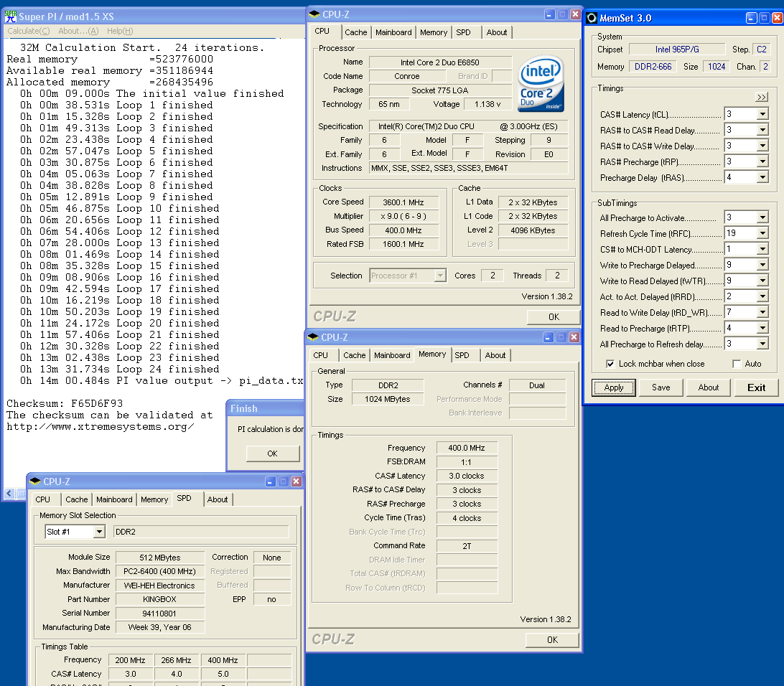Click Apply in MemSet
Viewport: 784px width, 686px height.
click(614, 387)
